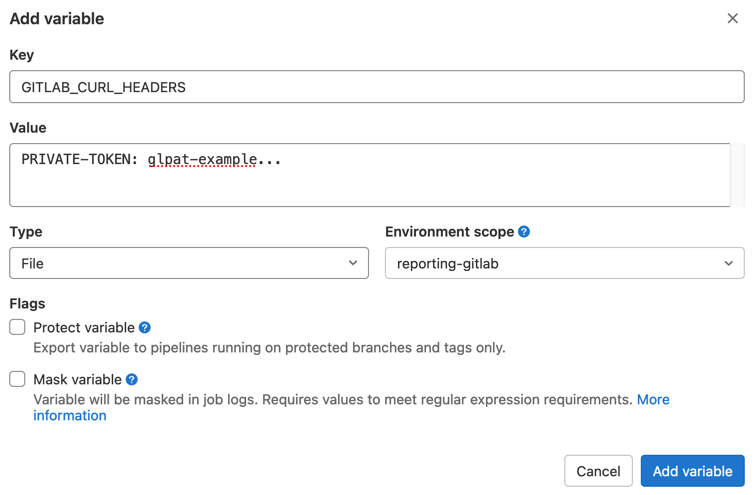Enable the Mask variable checkbox
The image size is (754, 495).
pos(18,379)
